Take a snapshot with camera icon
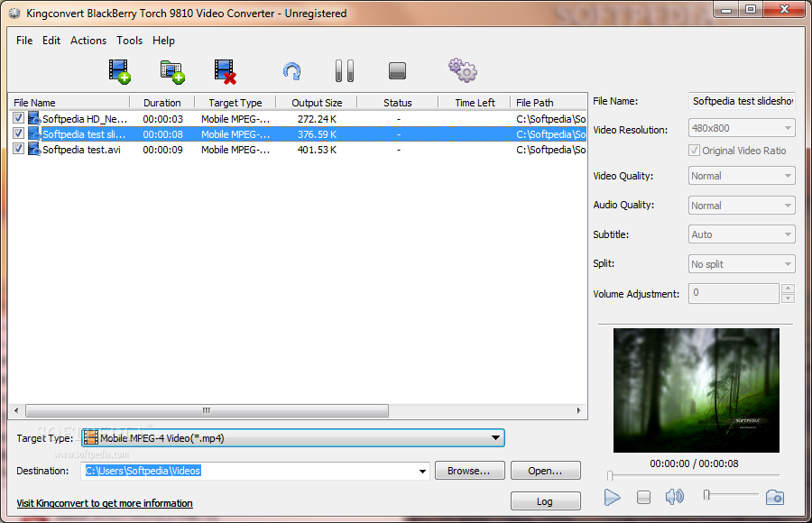812x523 pixels. pyautogui.click(x=775, y=497)
